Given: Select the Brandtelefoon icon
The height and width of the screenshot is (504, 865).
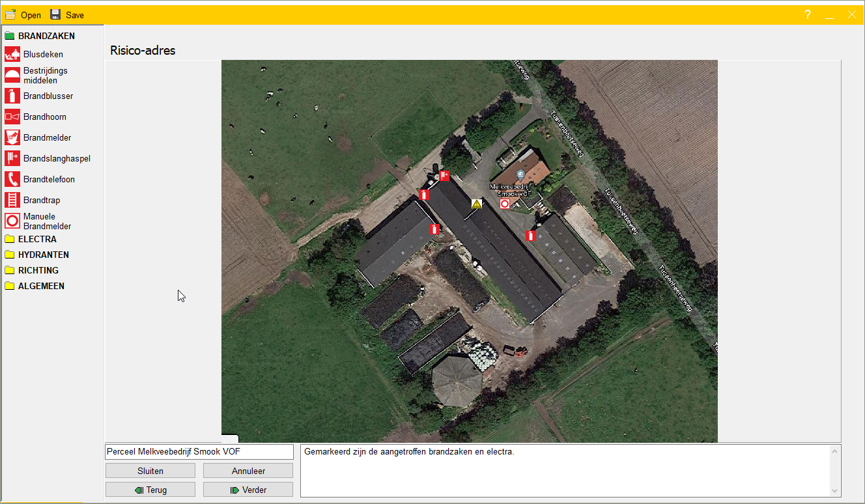Looking at the screenshot, I should [x=12, y=180].
